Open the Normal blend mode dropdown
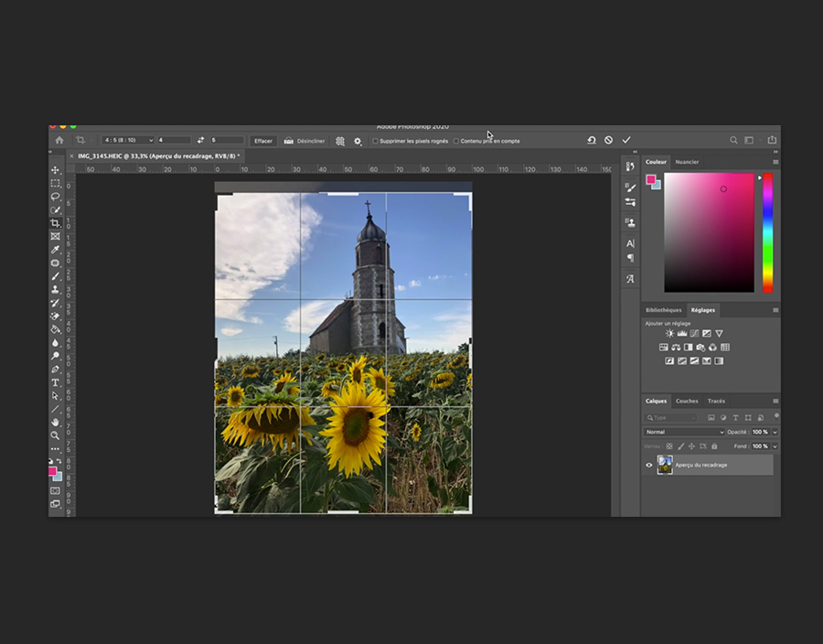Viewport: 823px width, 644px height. [684, 432]
